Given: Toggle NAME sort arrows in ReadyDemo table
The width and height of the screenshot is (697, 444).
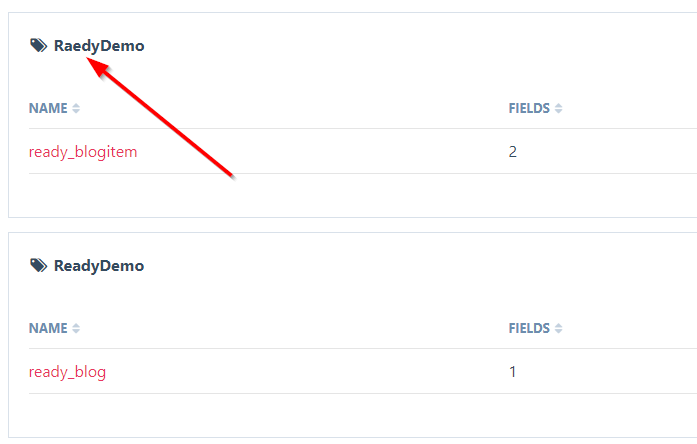Looking at the screenshot, I should click(x=76, y=328).
